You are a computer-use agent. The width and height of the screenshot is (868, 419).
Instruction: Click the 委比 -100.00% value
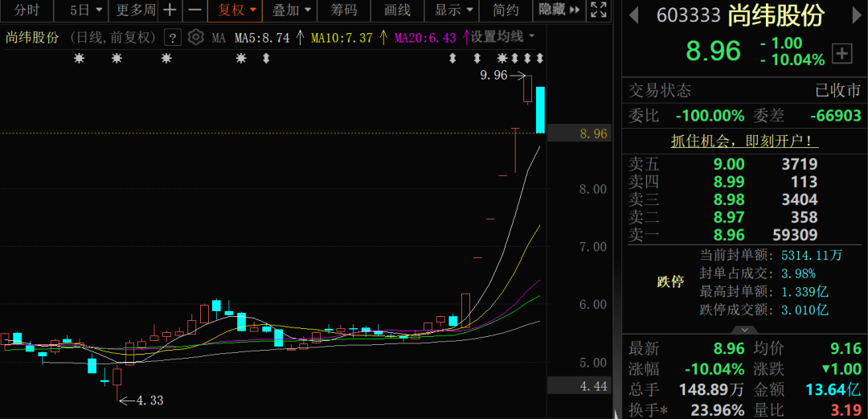710,116
